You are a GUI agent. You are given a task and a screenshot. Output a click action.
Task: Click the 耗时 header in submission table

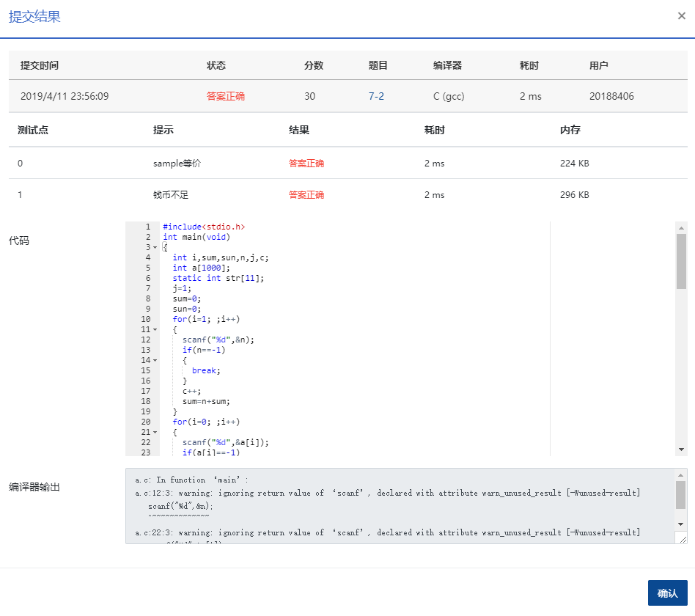(529, 65)
